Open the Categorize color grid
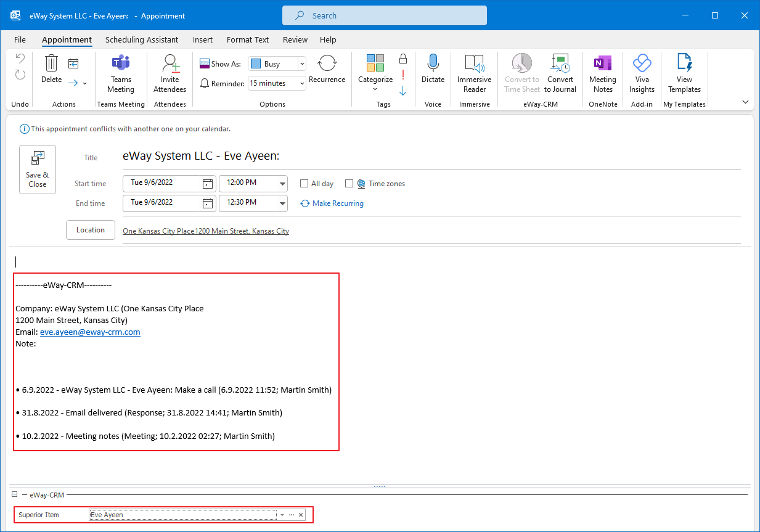The width and height of the screenshot is (760, 532). (x=375, y=63)
